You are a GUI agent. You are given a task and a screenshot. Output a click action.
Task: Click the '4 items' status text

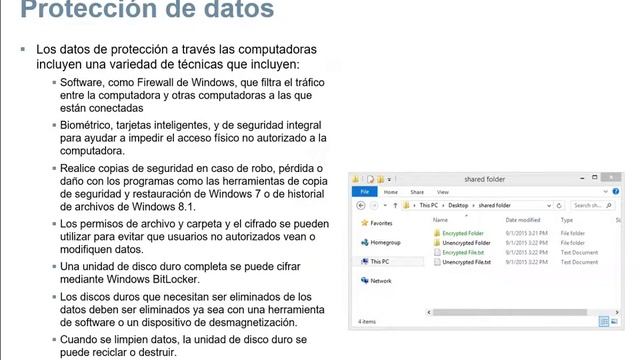tap(367, 322)
